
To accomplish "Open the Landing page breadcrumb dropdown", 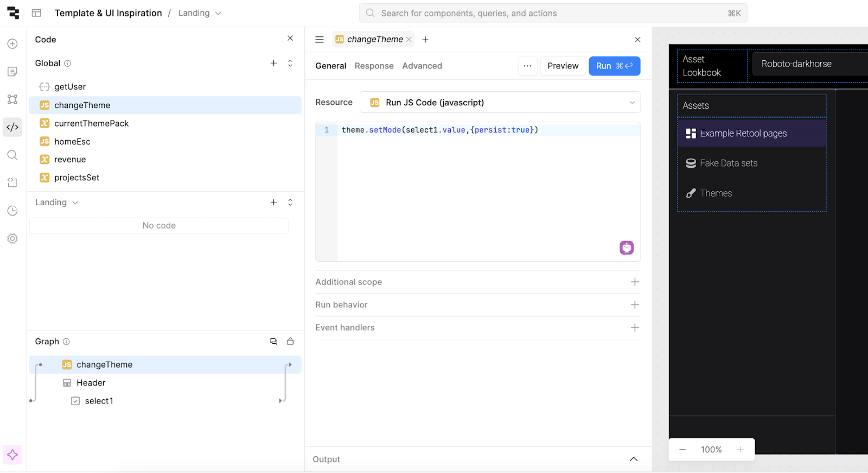I will click(x=200, y=13).
